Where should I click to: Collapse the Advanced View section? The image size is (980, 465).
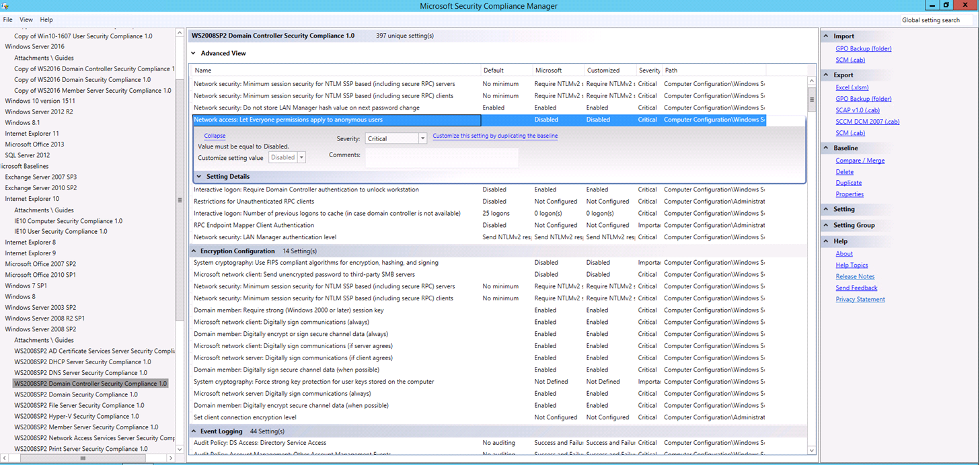(193, 53)
